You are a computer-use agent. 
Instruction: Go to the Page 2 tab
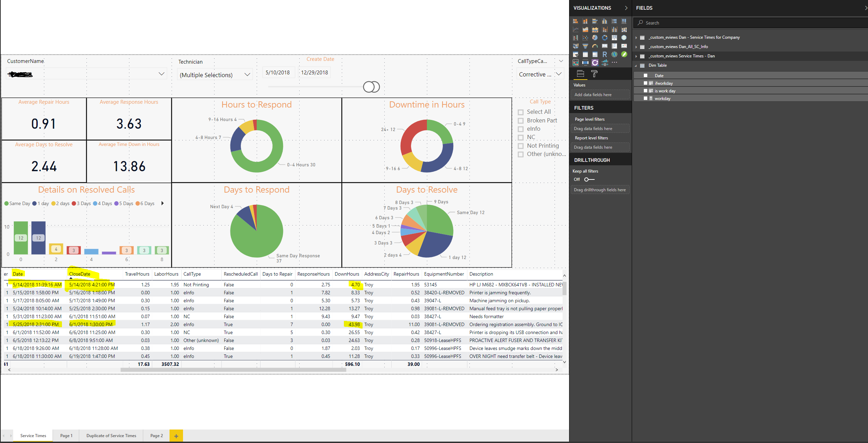click(x=156, y=436)
